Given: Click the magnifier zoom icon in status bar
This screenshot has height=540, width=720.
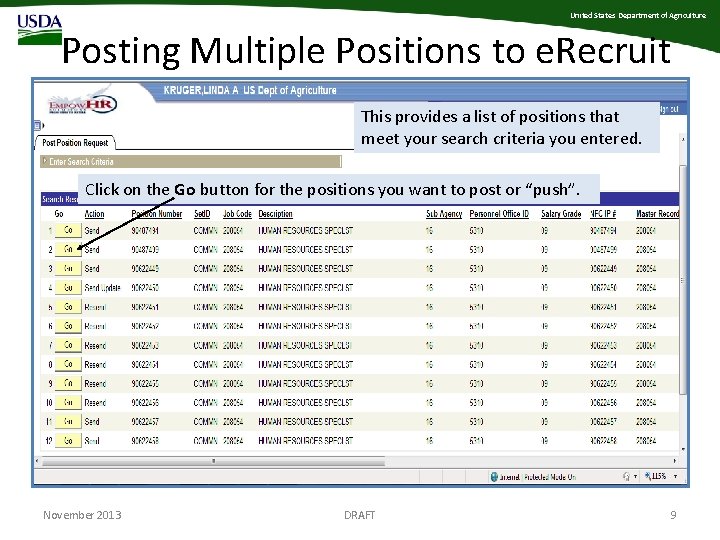Looking at the screenshot, I should point(647,476).
